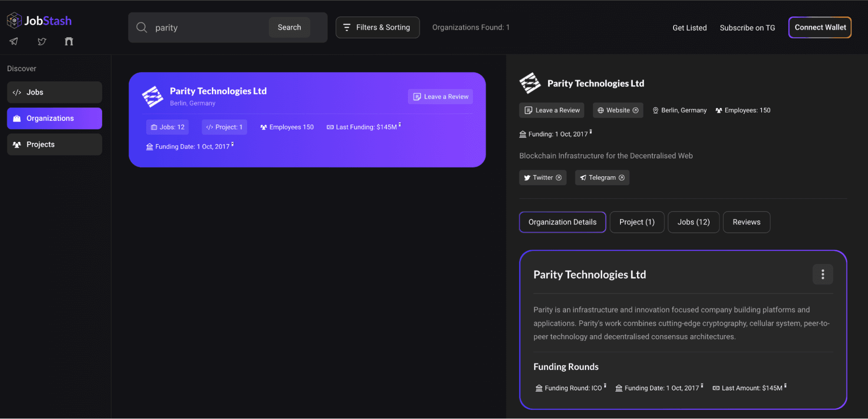Screen dimensions: 868x419
Task: Click the magnifier icon in the search bar
Action: point(142,27)
